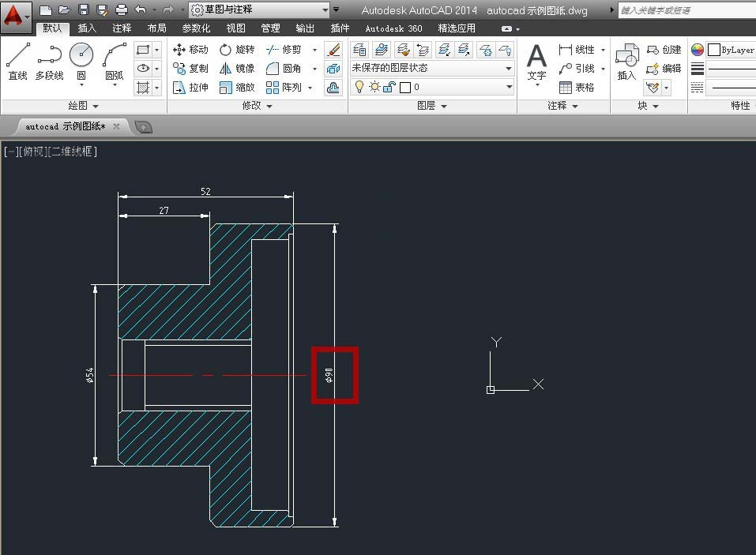Click the visual style [二维线框] label

coord(73,152)
